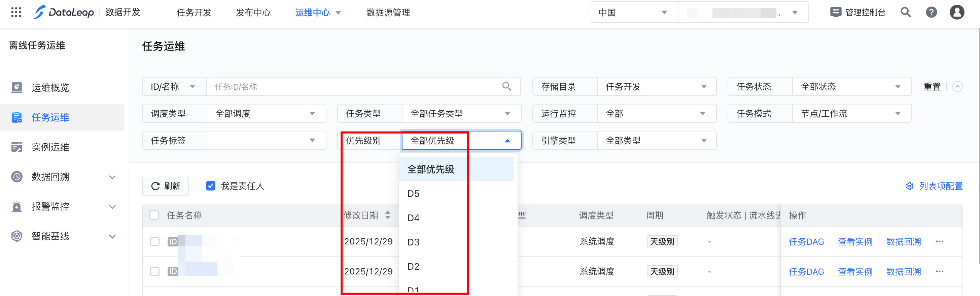
Task: Uncheck the 我是责任人 checkbox
Action: click(210, 186)
